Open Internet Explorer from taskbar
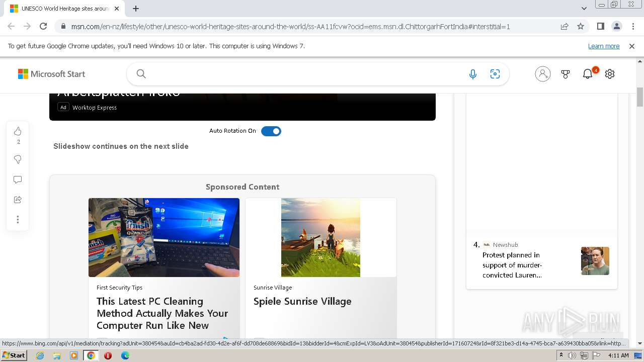 (40, 355)
